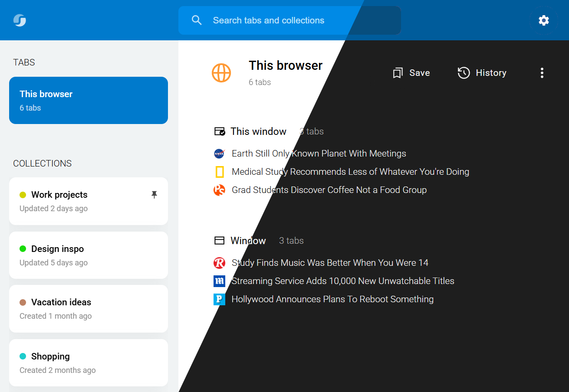The image size is (569, 392).
Task: Open Grad Students Discover Coffee tab
Action: coord(329,190)
